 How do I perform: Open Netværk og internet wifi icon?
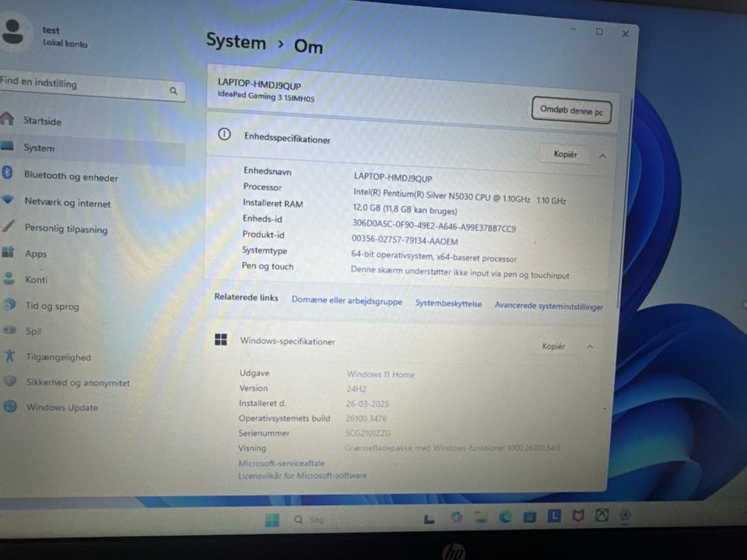pyautogui.click(x=8, y=199)
